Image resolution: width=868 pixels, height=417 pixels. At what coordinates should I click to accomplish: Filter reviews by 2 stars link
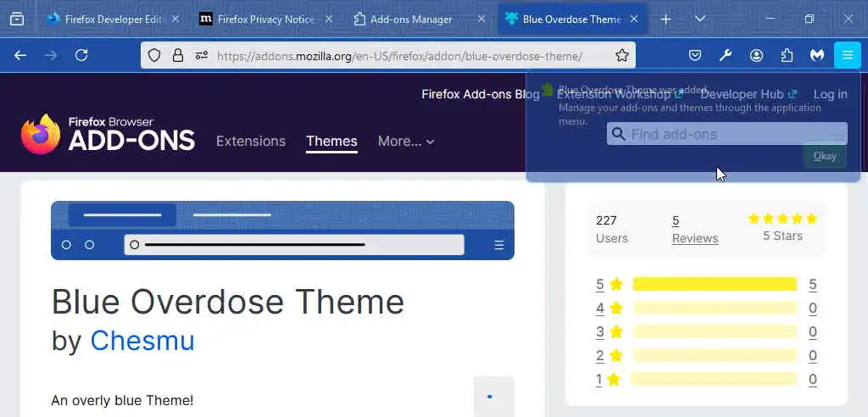pyautogui.click(x=609, y=355)
